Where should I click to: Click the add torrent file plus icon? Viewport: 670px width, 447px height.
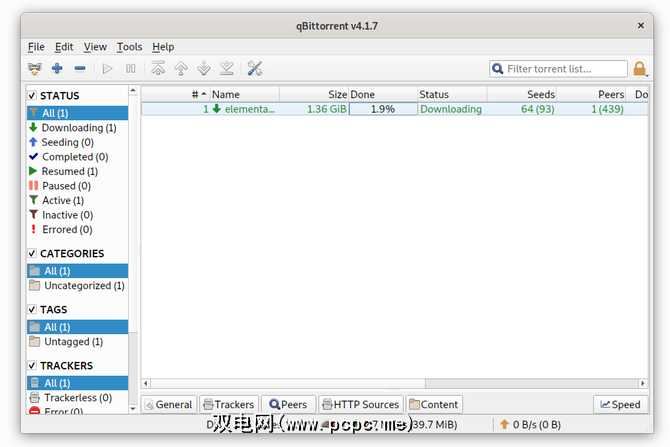click(x=57, y=68)
